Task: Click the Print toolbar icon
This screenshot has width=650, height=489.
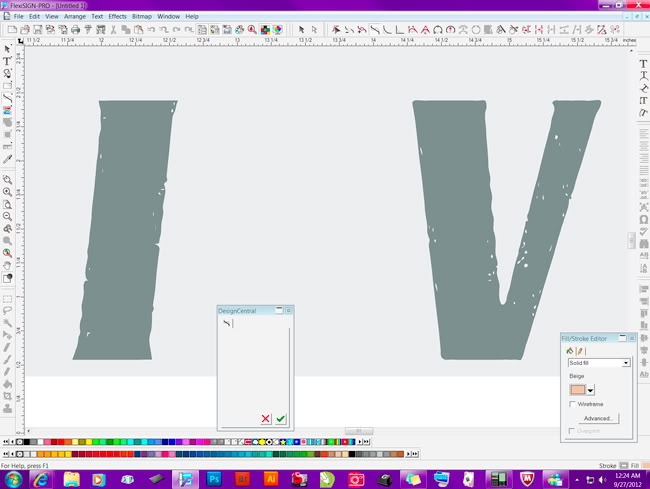Action: click(x=75, y=29)
